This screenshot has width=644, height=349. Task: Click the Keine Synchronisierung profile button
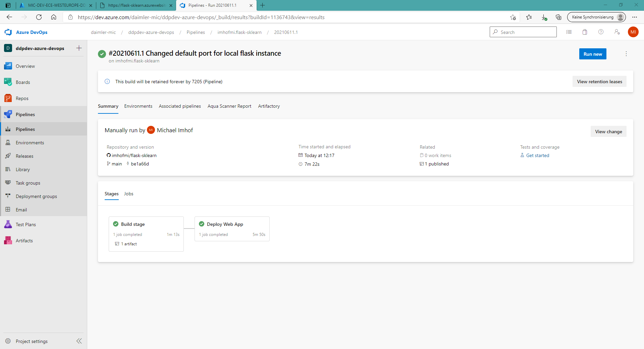(596, 17)
